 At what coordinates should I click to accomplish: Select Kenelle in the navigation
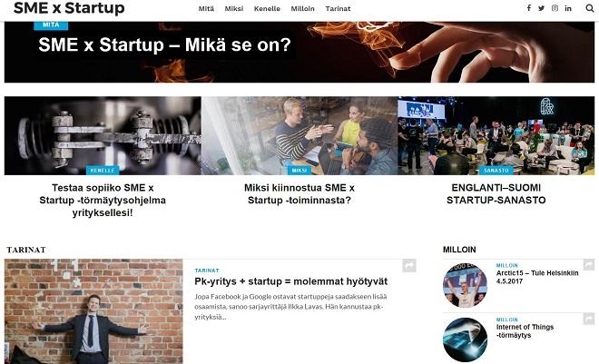pos(267,8)
